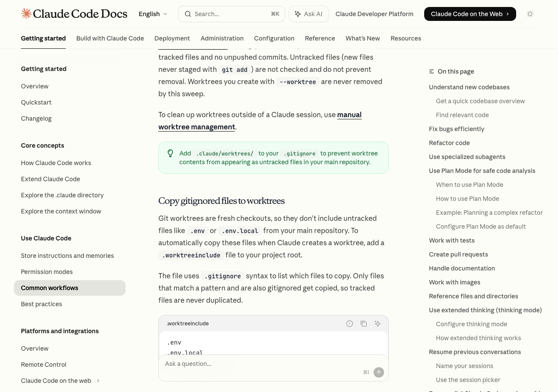558x392 pixels.
Task: Follow the 'manual worktree management' link
Action: tap(260, 121)
